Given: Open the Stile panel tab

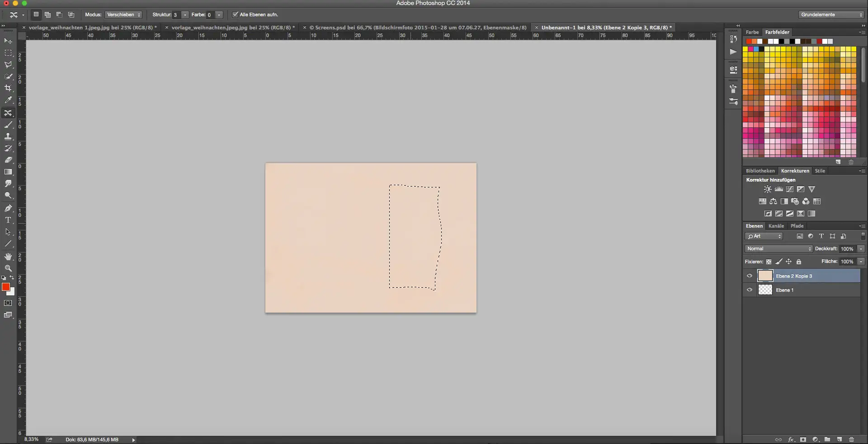Looking at the screenshot, I should click(x=821, y=171).
